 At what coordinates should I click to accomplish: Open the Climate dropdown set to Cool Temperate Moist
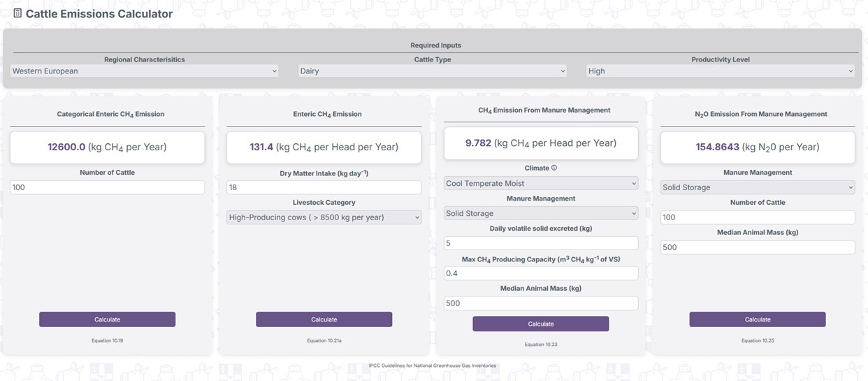coord(541,184)
